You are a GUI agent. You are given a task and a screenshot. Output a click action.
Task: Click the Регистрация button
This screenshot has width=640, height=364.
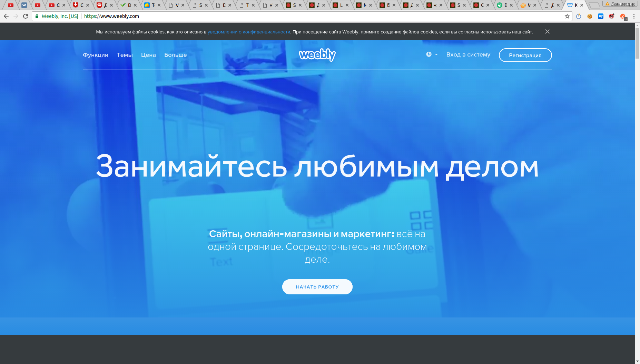tap(525, 55)
